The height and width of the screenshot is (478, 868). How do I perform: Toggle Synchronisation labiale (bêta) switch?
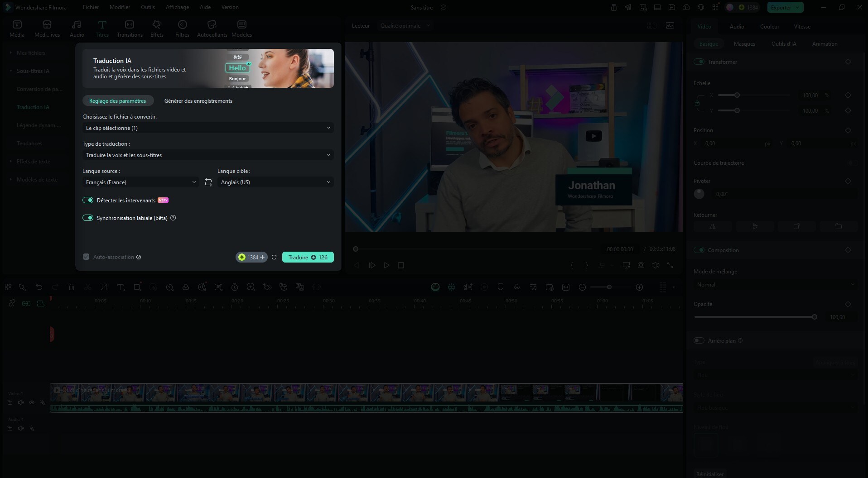point(88,218)
